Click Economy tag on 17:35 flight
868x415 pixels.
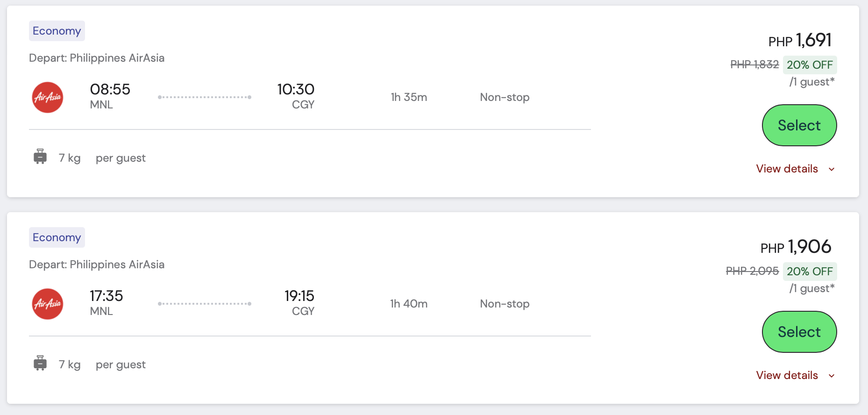point(57,237)
